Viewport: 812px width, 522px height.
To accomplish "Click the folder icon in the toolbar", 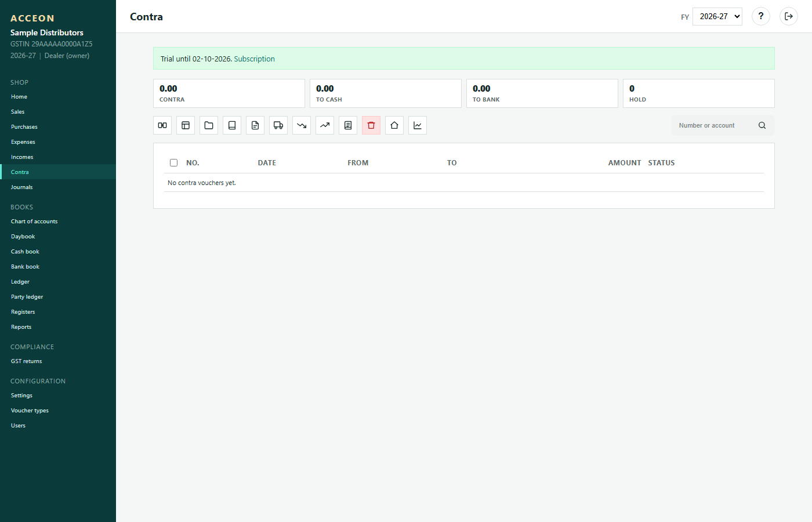I will (209, 125).
